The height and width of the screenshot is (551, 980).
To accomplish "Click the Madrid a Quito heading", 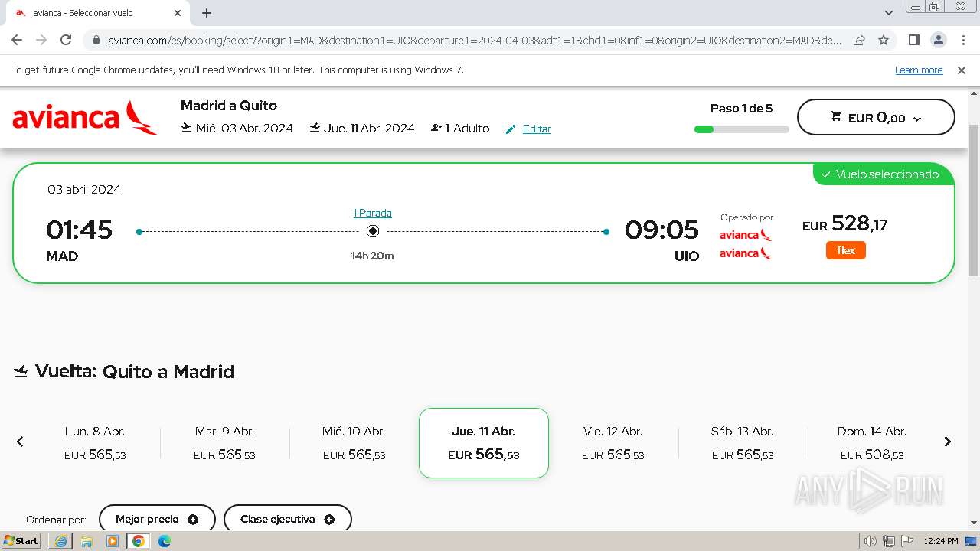I will click(x=229, y=106).
